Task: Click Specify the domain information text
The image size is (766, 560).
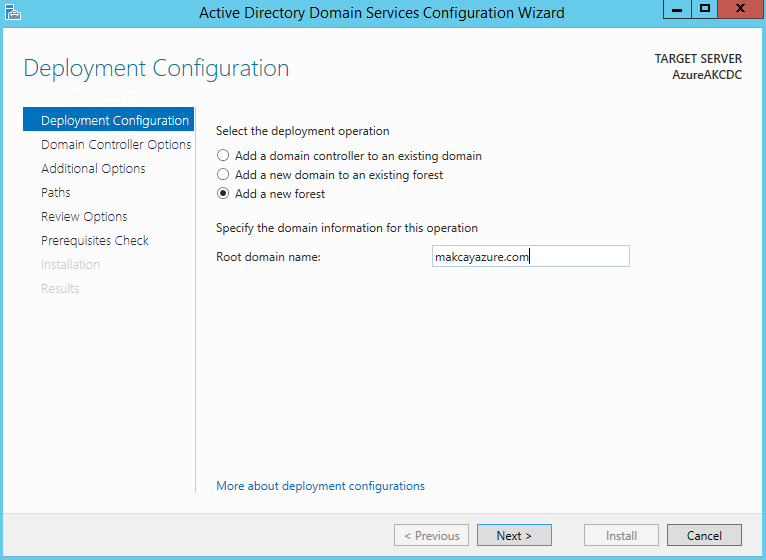Action: pyautogui.click(x=347, y=228)
